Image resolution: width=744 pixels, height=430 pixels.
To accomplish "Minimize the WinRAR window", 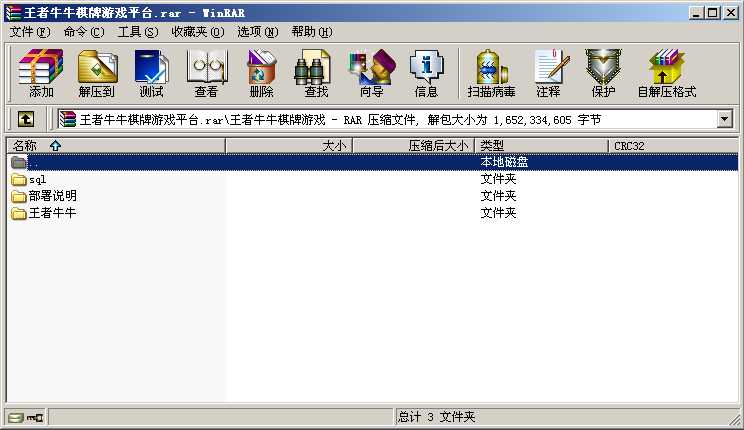I will coord(696,13).
